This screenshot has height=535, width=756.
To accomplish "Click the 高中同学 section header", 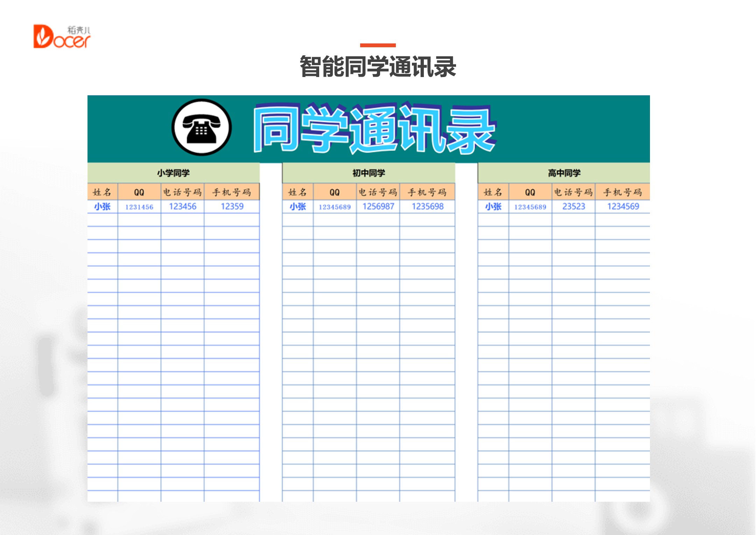I will (x=563, y=172).
